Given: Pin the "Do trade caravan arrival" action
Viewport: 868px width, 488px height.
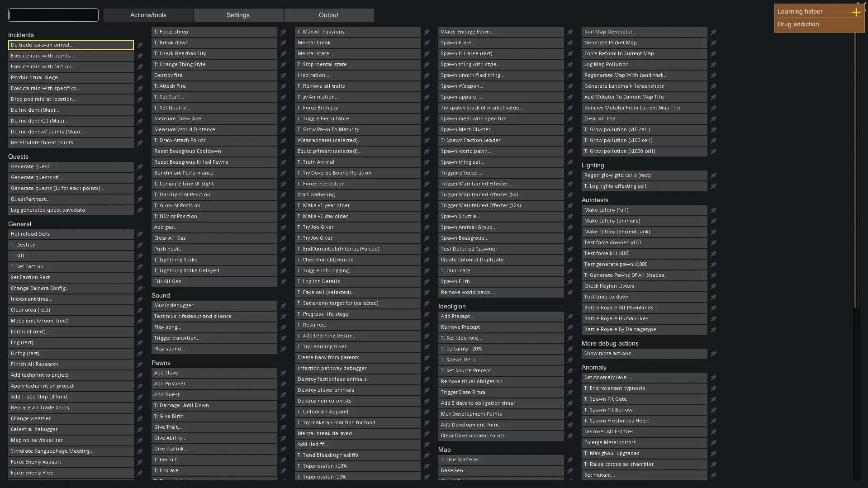Looking at the screenshot, I should coord(140,45).
